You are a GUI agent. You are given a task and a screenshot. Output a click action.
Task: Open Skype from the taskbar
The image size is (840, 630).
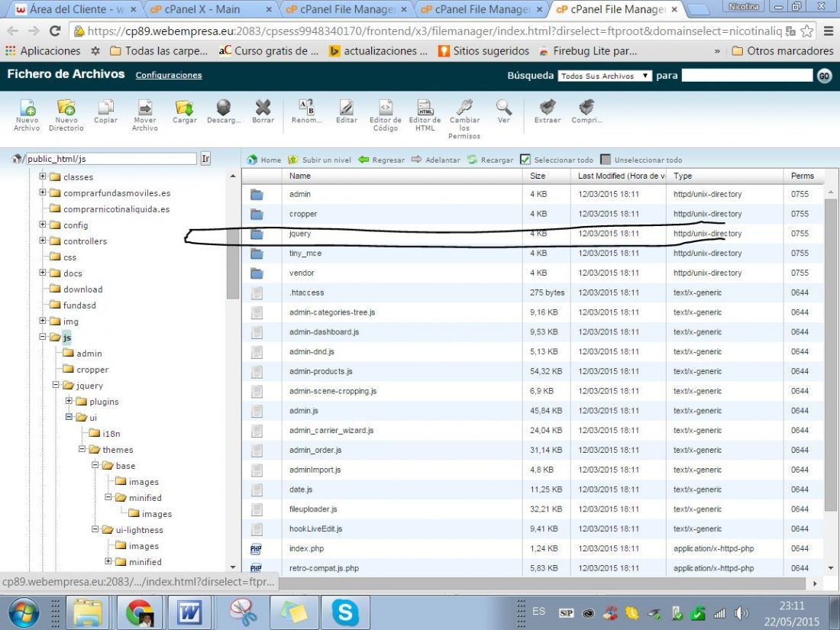(345, 612)
